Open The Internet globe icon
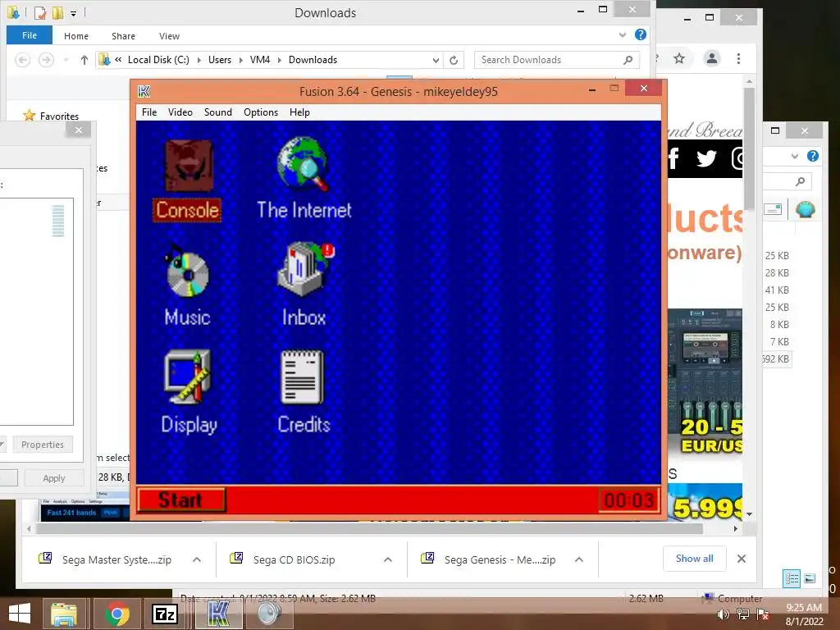Screen dimensions: 840x630 [x=304, y=178]
